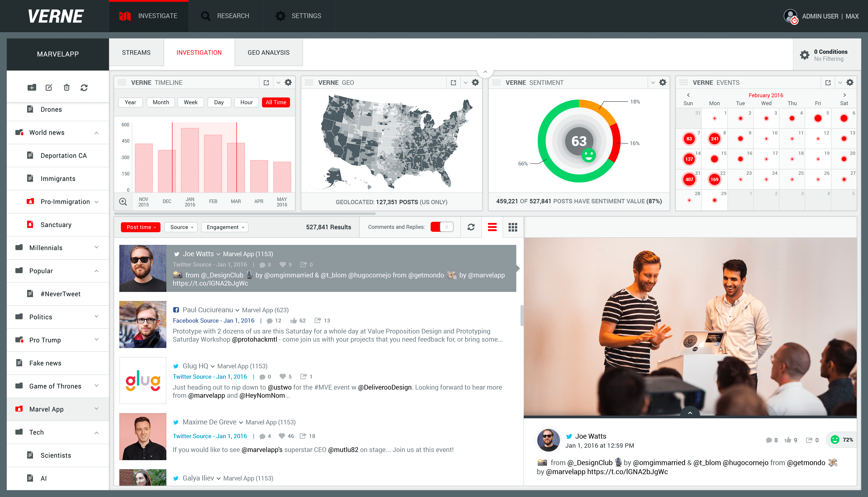The image size is (868, 497).
Task: Open the Source sort dropdown
Action: tap(181, 227)
